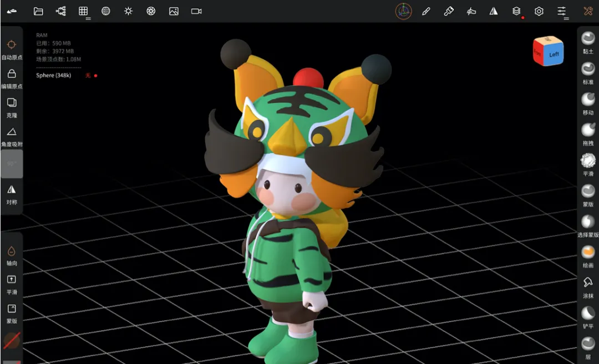Click the 场景顶点数: 1.08M text

tap(58, 59)
